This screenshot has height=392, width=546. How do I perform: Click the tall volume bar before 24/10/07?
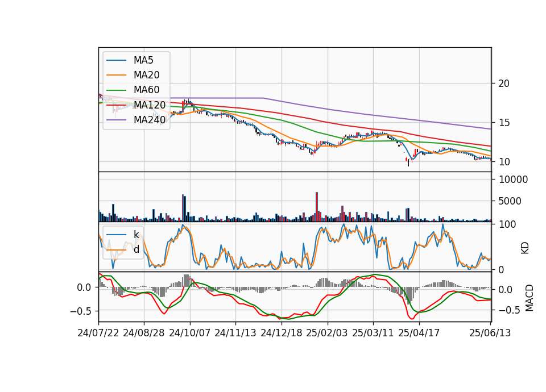(x=183, y=208)
